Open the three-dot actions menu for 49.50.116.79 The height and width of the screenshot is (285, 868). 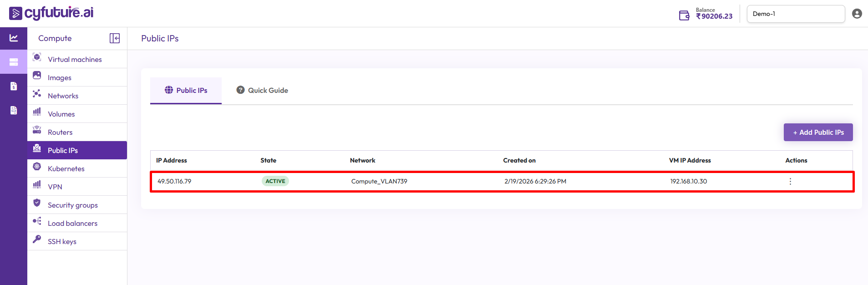point(790,181)
